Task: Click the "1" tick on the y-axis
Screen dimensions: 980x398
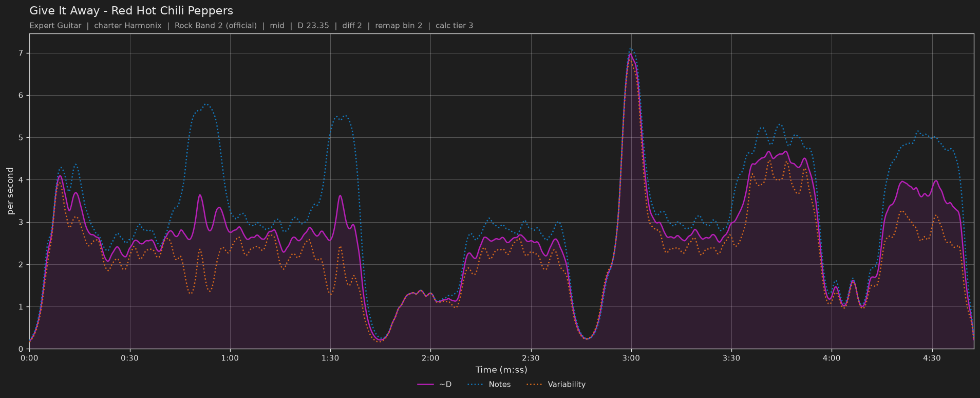Action: tap(21, 307)
